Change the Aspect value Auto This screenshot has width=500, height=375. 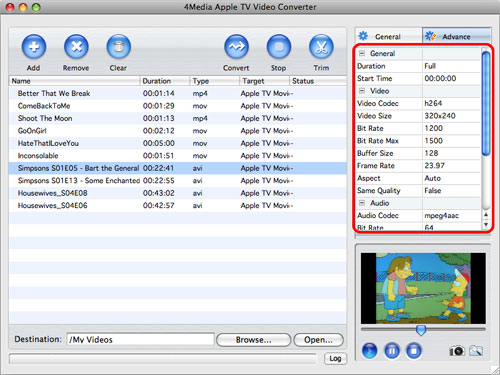(451, 178)
